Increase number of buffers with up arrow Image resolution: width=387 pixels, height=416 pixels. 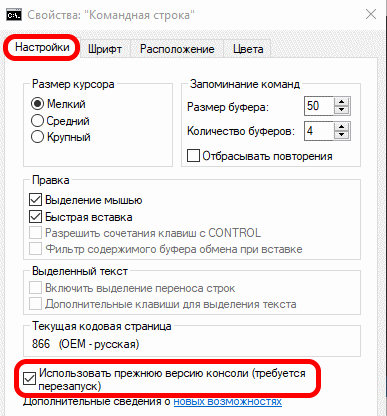(341, 127)
